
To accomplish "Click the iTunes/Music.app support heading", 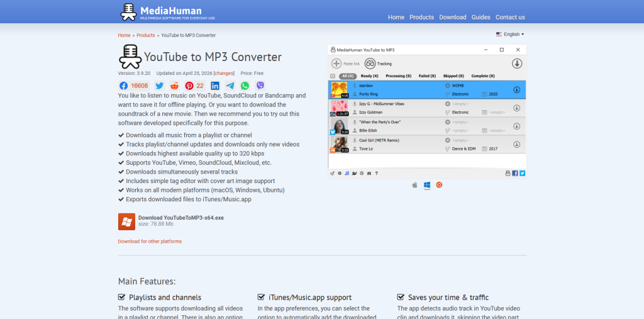I will pos(310,297).
